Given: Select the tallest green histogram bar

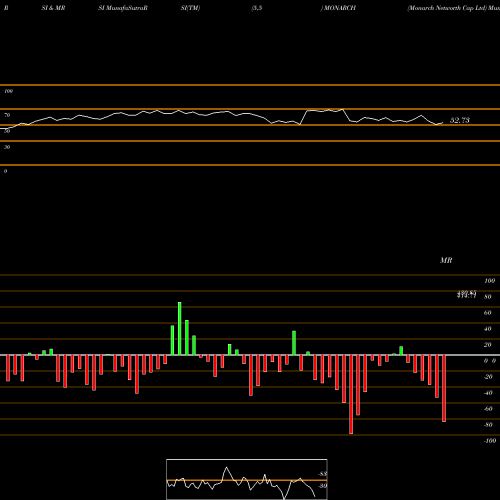Looking at the screenshot, I should coord(180,329).
